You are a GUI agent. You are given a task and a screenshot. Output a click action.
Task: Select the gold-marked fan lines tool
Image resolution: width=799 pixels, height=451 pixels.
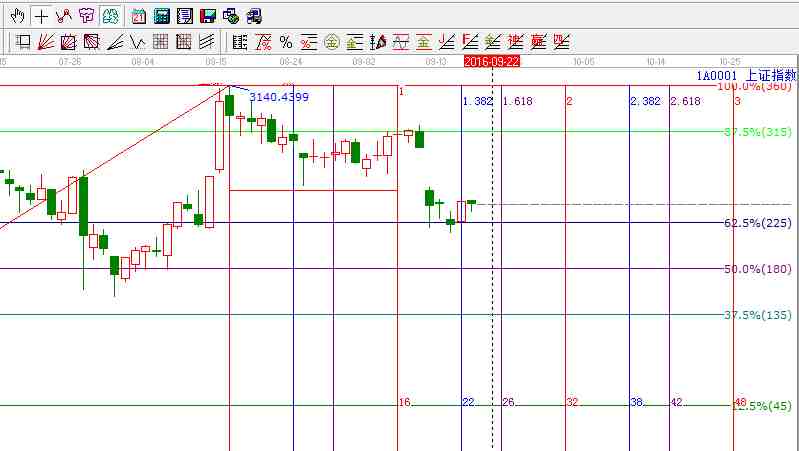(x=493, y=42)
